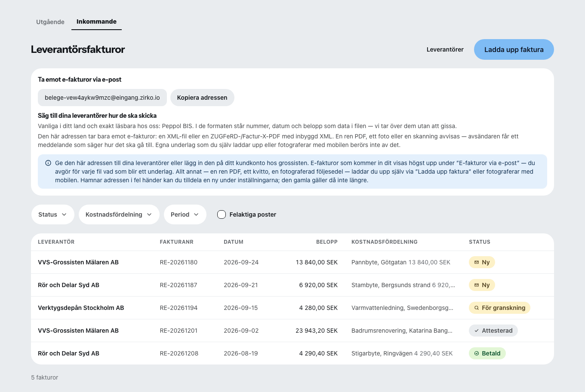This screenshot has width=585, height=392.
Task: Click amount 23 943,20 SEK
Action: coord(317,331)
